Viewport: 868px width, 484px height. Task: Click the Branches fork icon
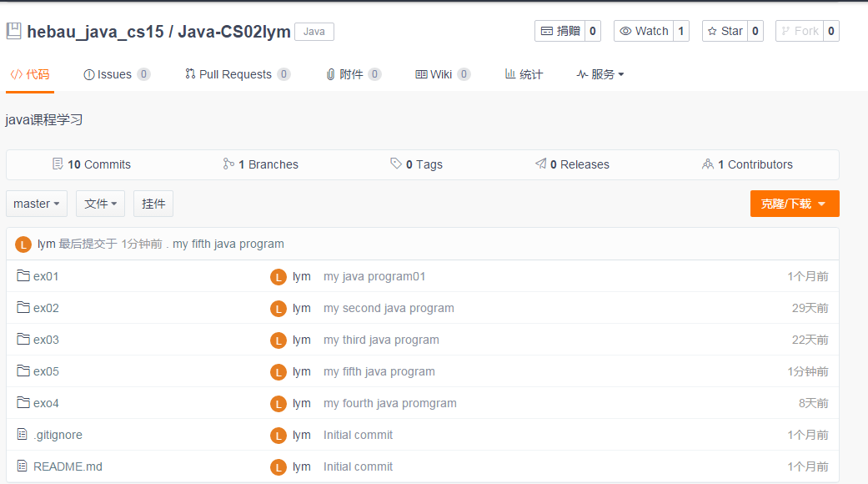click(x=228, y=164)
